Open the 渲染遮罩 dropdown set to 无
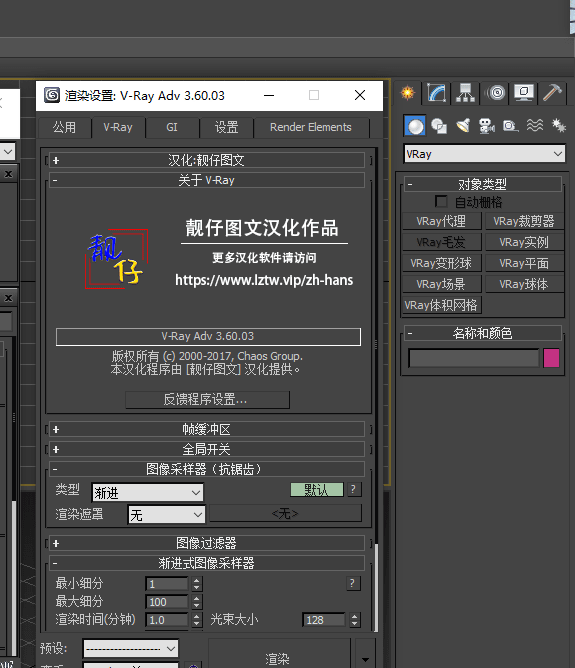 click(x=166, y=515)
